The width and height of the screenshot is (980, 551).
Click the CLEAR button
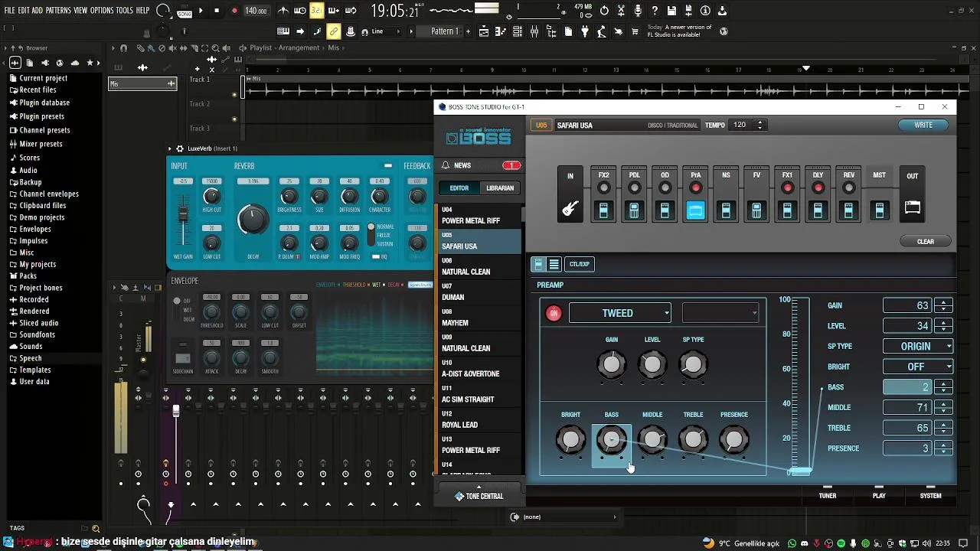[926, 242]
